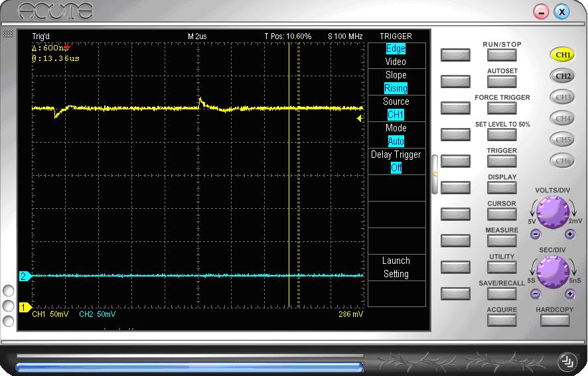This screenshot has width=588, height=376.
Task: Click the S 100 MHz sample rate
Action: click(x=345, y=36)
